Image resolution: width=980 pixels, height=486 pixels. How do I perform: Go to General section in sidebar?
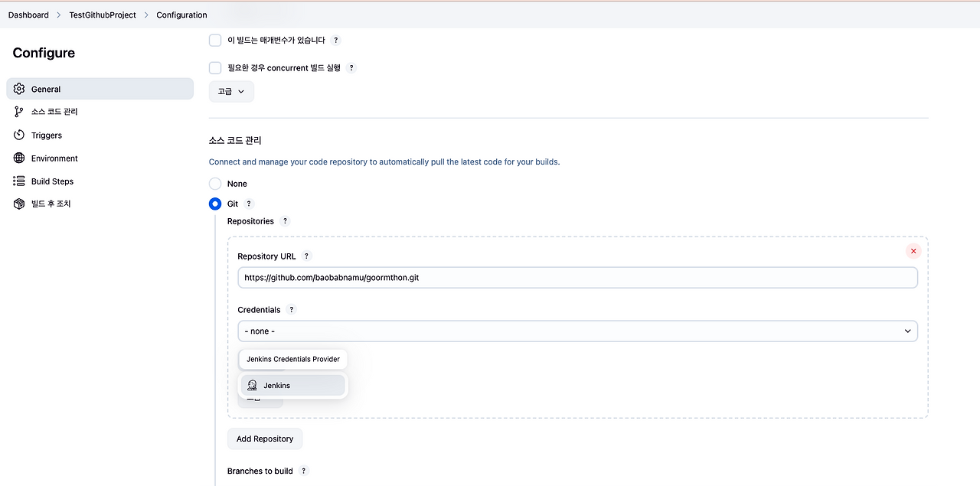(x=100, y=89)
